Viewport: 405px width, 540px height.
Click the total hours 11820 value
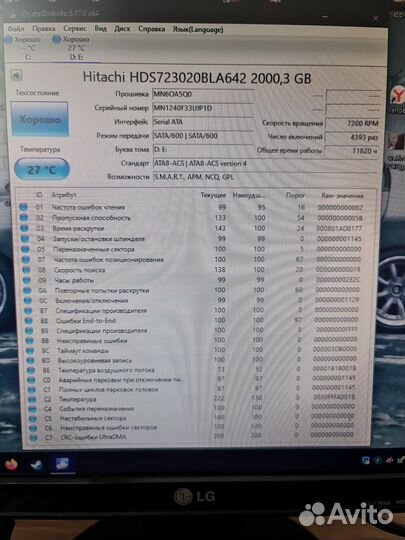pos(352,151)
